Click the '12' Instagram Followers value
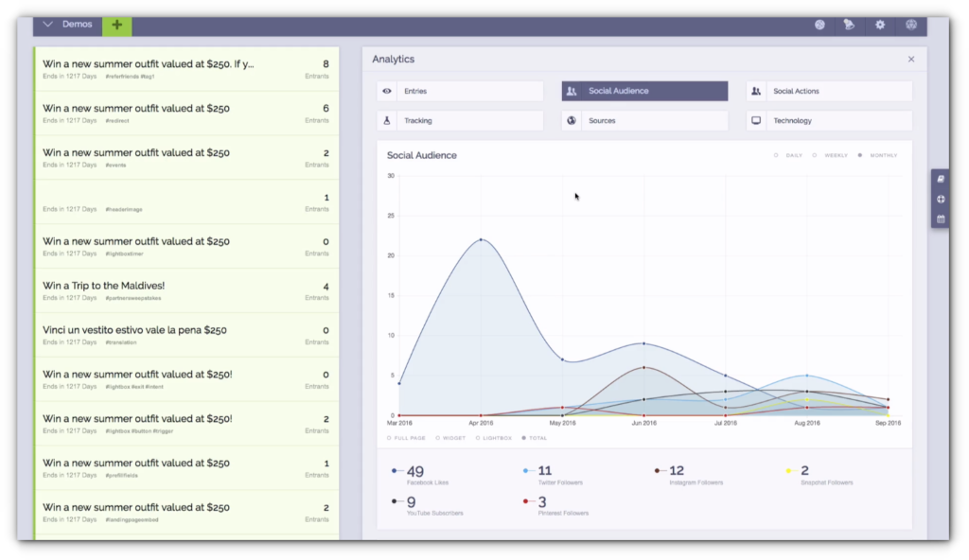Image resolution: width=969 pixels, height=560 pixels. [x=677, y=470]
